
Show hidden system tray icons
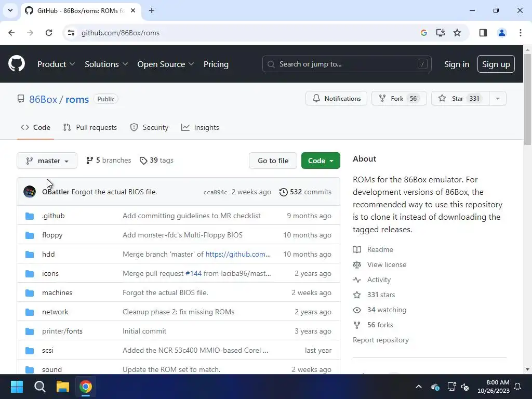click(x=419, y=387)
